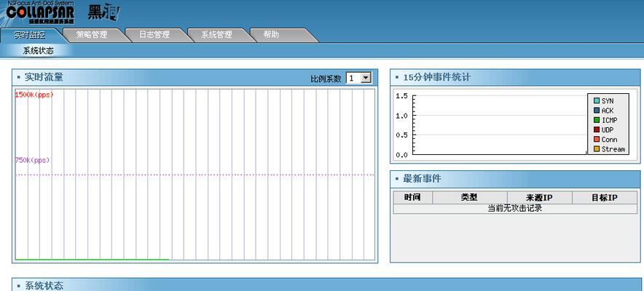The image size is (644, 291).
Task: Click the 比例系数 label
Action: coord(326,79)
